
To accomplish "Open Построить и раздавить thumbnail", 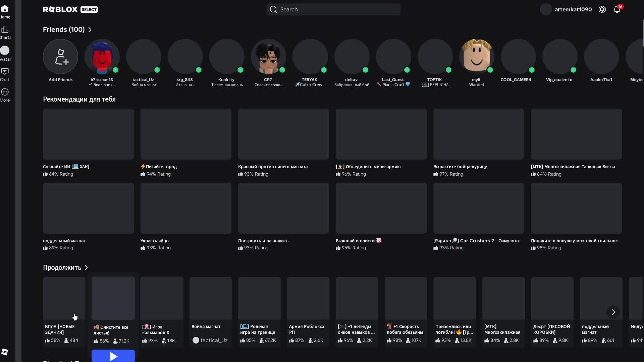I will tap(283, 208).
